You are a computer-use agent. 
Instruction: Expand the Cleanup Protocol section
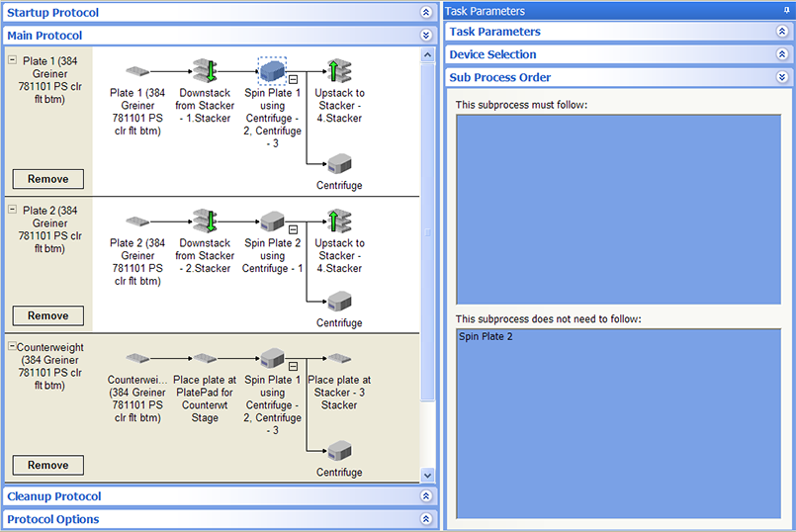pos(426,496)
